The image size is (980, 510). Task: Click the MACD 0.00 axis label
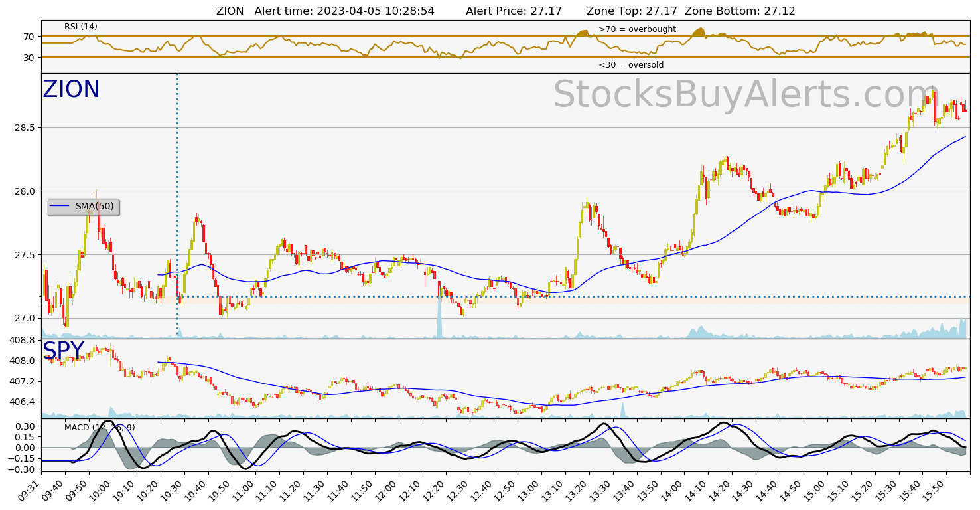(x=25, y=448)
